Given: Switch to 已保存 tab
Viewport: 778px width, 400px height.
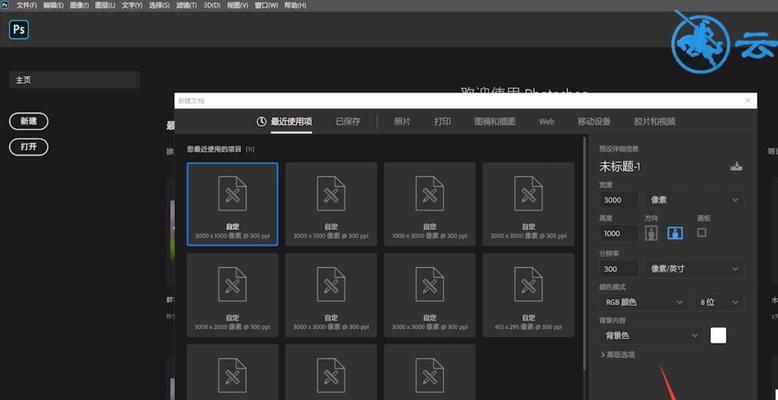Looking at the screenshot, I should coord(348,122).
